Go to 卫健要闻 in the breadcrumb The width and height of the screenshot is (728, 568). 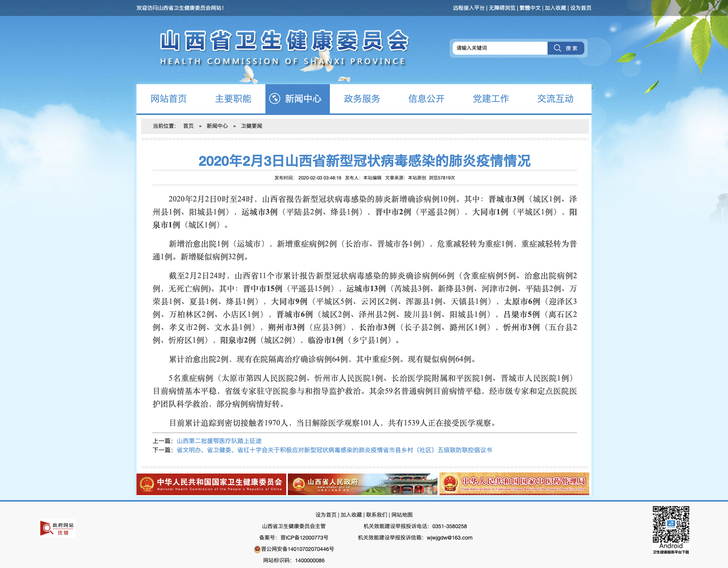(251, 126)
